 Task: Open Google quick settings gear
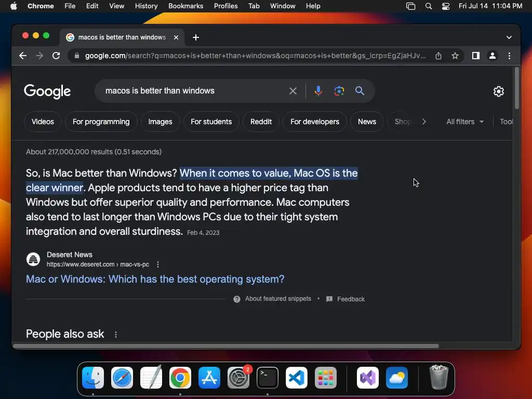(498, 91)
